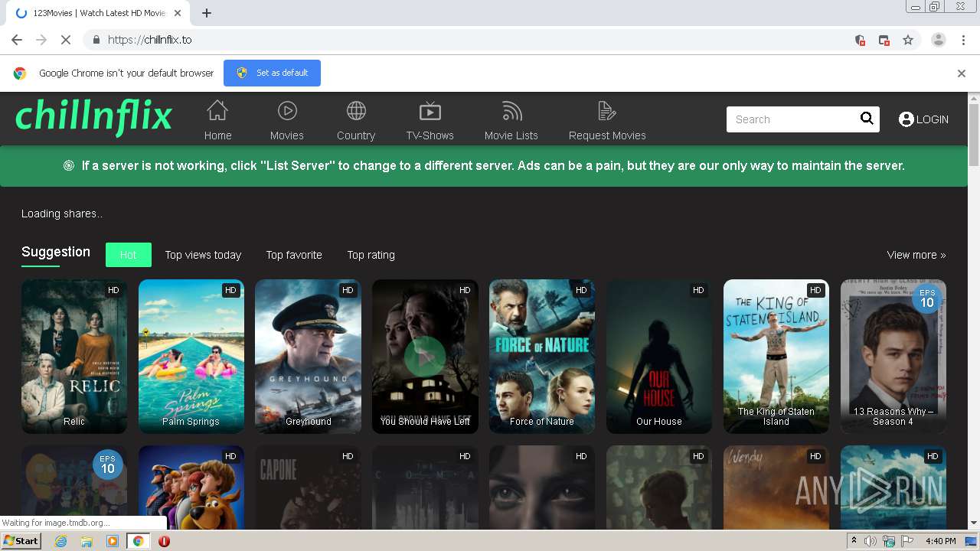Open the Movie Lists feed icon

coord(511,111)
